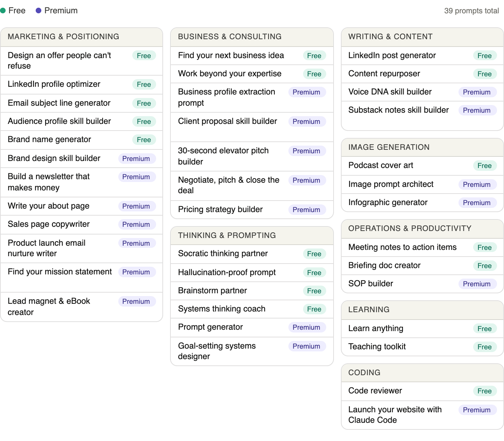Viewport: 504px width, 441px height.
Task: Click the Premium badge on Infographic generator
Action: (477, 203)
